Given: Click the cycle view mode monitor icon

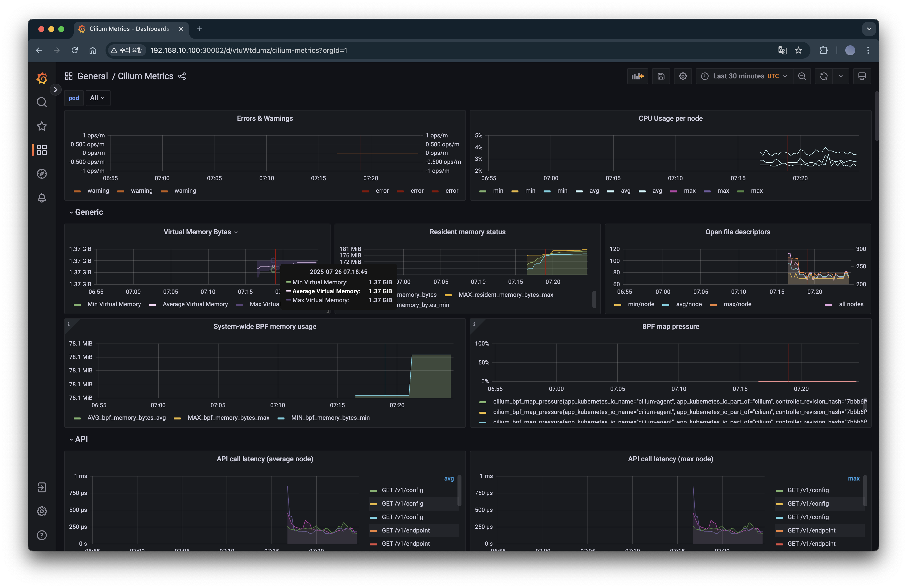Looking at the screenshot, I should coord(862,76).
